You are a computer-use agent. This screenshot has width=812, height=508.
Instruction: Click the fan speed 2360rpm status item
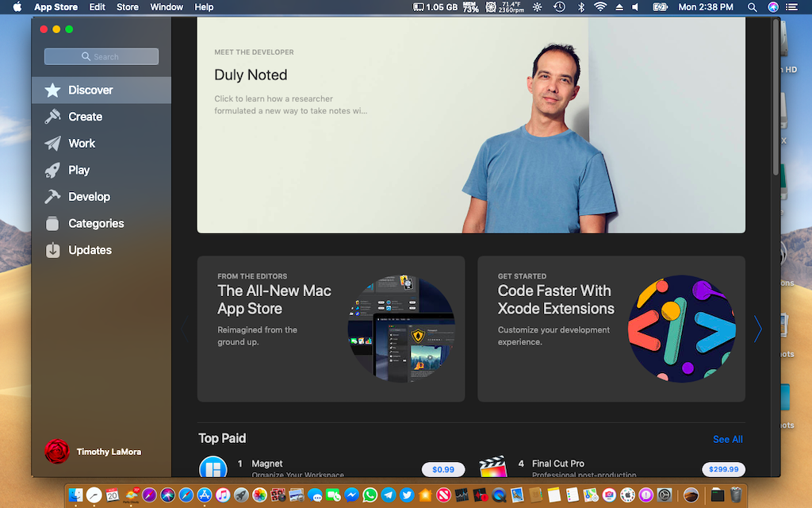tap(505, 7)
